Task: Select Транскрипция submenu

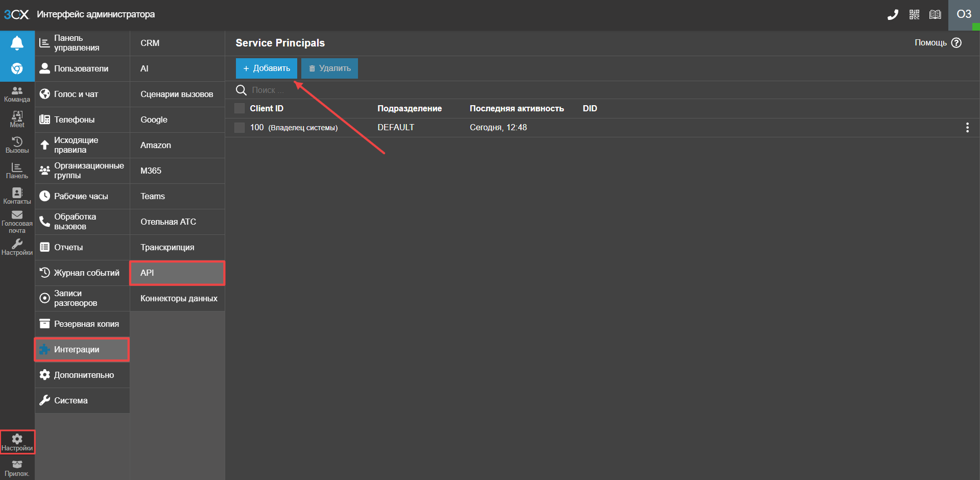Action: tap(177, 247)
